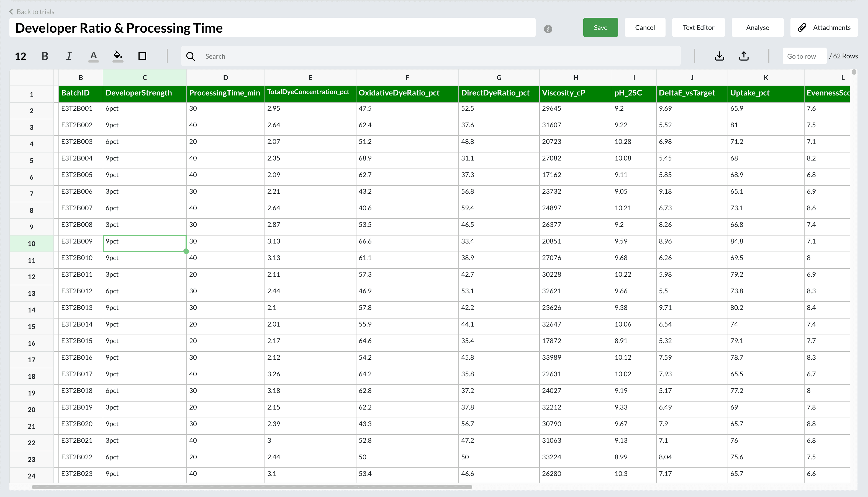Toggle bold formatting

click(x=45, y=56)
